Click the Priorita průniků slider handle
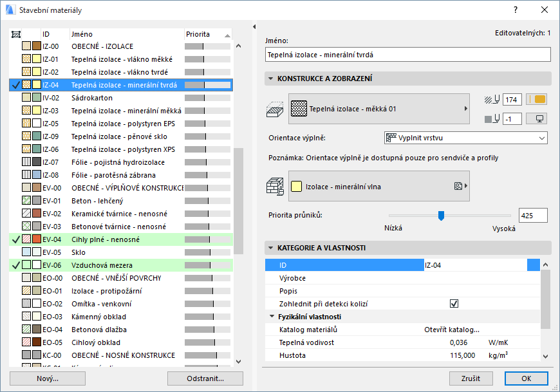560x392 pixels. point(441,216)
